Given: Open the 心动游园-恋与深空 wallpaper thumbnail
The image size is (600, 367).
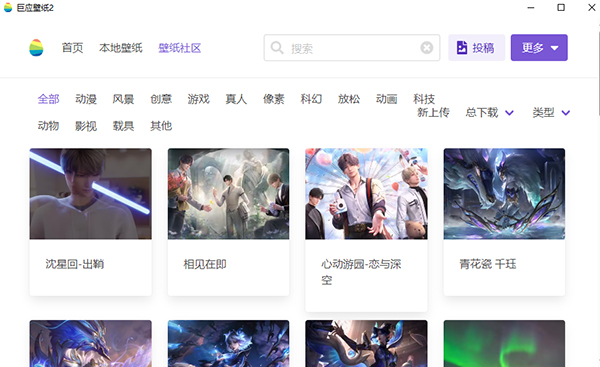Looking at the screenshot, I should 366,194.
